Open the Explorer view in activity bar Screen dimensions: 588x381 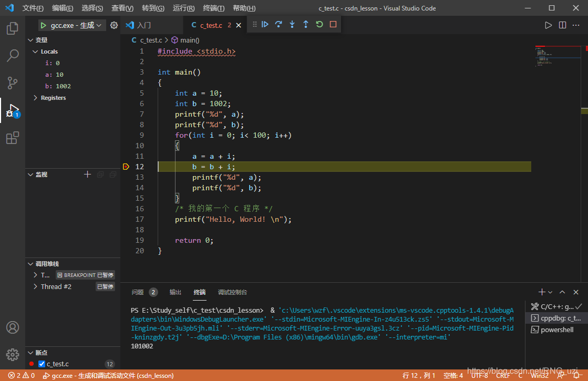pyautogui.click(x=13, y=28)
